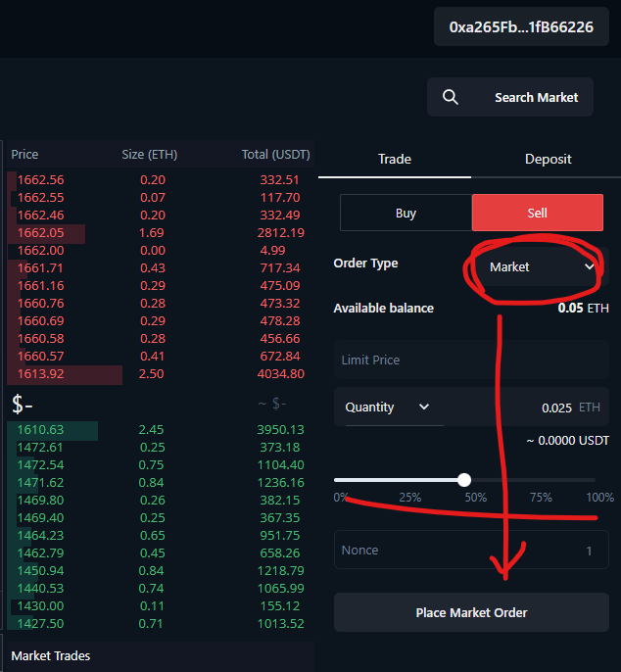Viewport: 621px width, 672px height.
Task: Select ask price 1662.00
Action: click(x=40, y=250)
